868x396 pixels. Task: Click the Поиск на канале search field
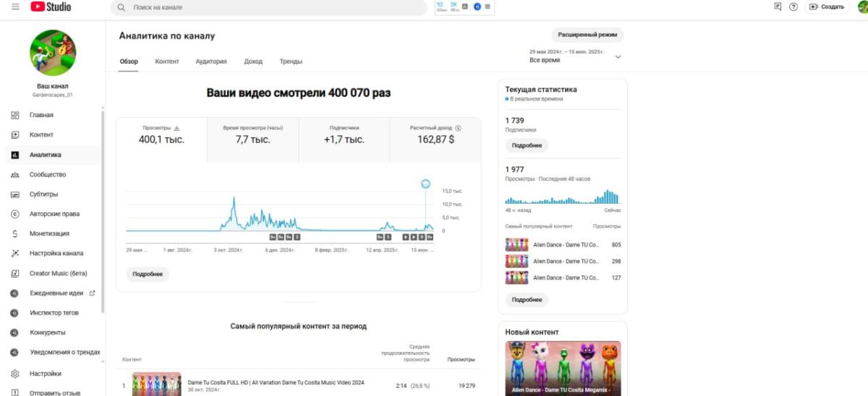click(x=269, y=7)
